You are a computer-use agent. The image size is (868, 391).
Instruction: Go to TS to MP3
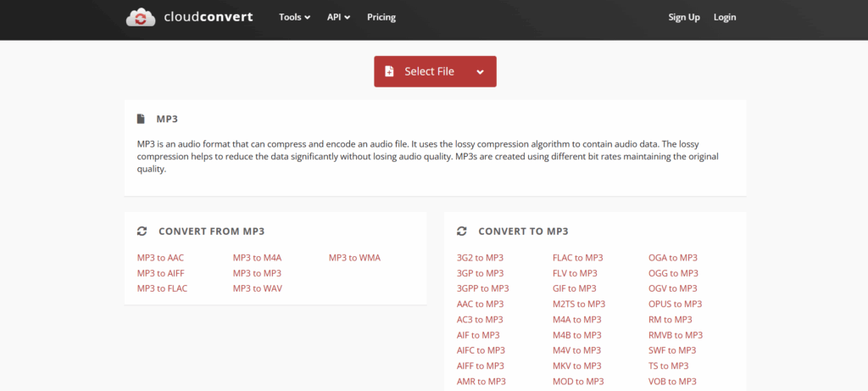(x=669, y=366)
